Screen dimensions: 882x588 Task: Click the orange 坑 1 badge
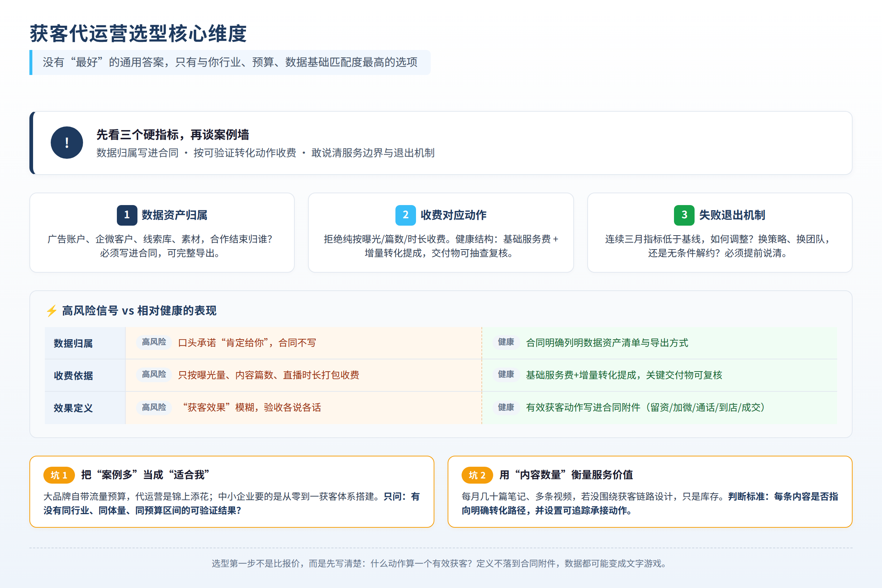coord(59,475)
